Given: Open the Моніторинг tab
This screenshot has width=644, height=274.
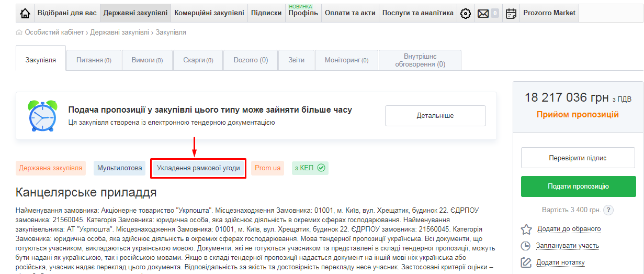Looking at the screenshot, I should (x=346, y=60).
